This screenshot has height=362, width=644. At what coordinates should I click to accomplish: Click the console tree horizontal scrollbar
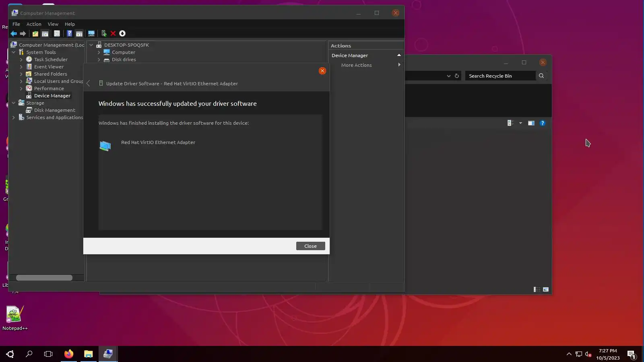[x=44, y=278]
